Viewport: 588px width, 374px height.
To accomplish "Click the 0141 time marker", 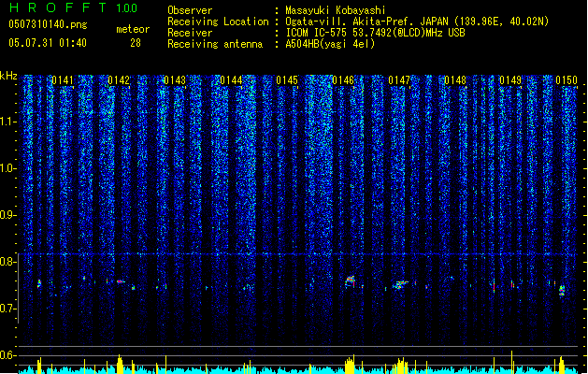I will coord(63,80).
